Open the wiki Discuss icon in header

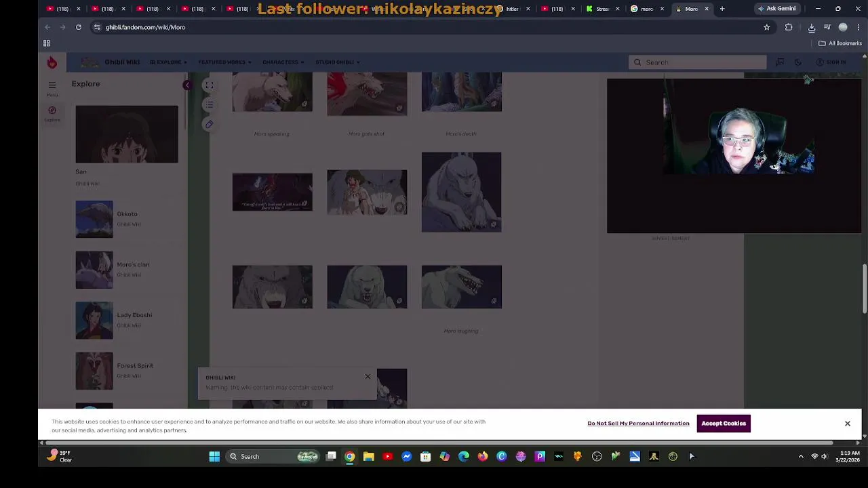pos(780,62)
